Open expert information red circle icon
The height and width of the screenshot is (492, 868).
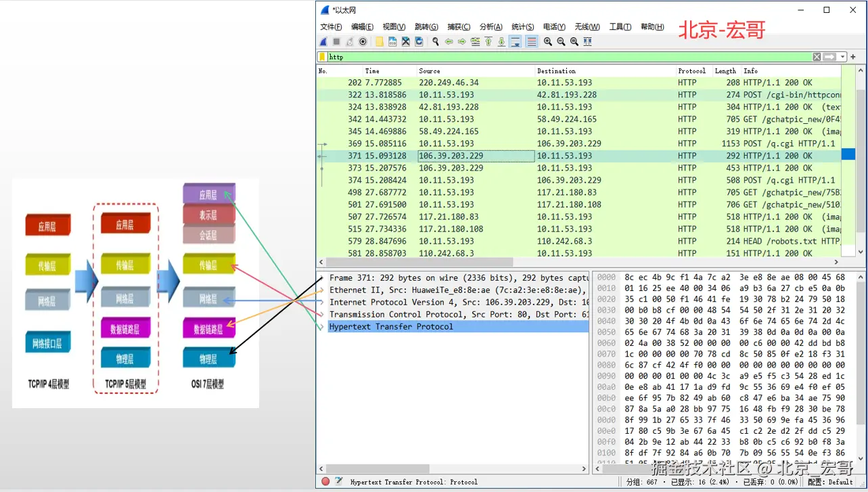point(325,481)
